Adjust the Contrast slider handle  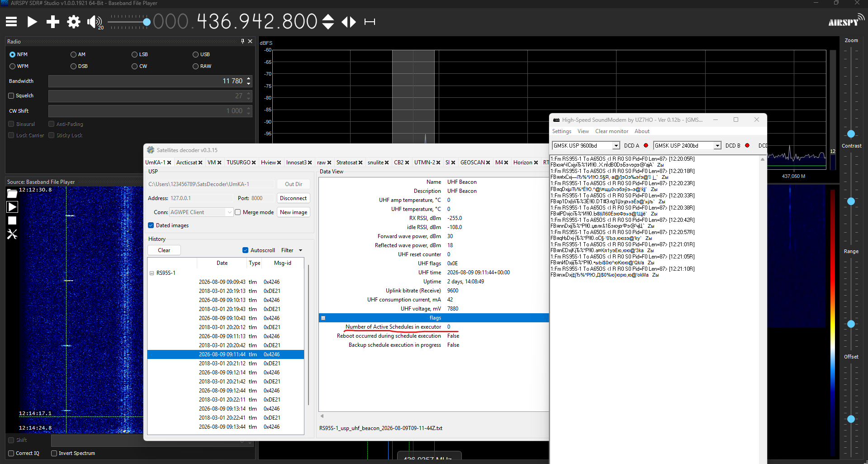[x=851, y=201]
